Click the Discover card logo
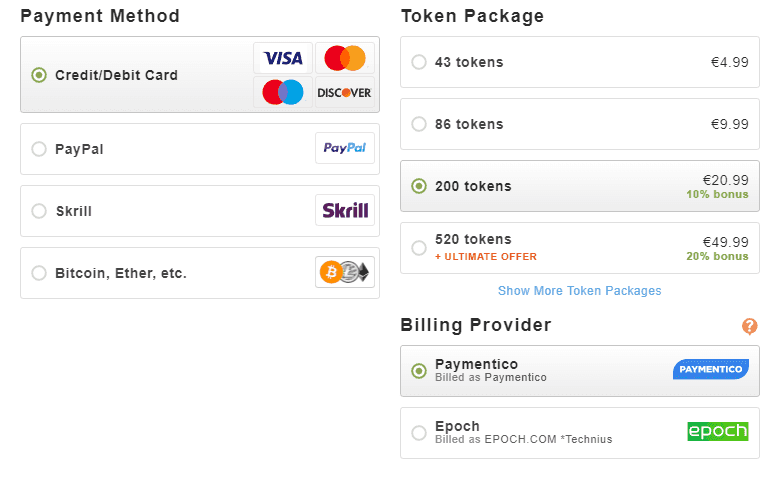 [345, 92]
